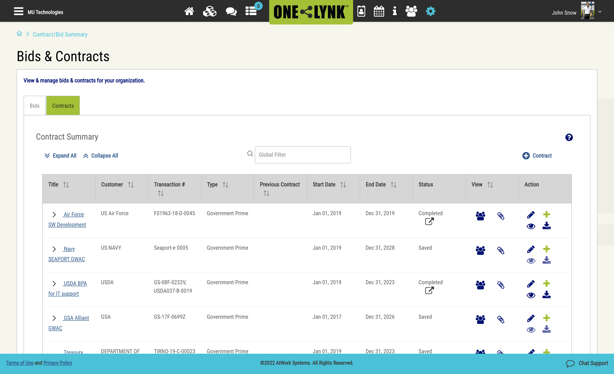The image size is (614, 374).
Task: Add a new Contract
Action: pos(537,155)
